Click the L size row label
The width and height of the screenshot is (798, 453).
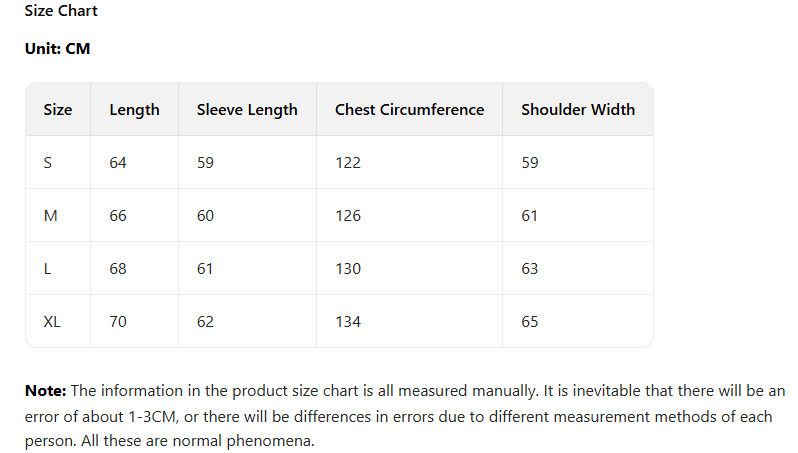coord(48,269)
